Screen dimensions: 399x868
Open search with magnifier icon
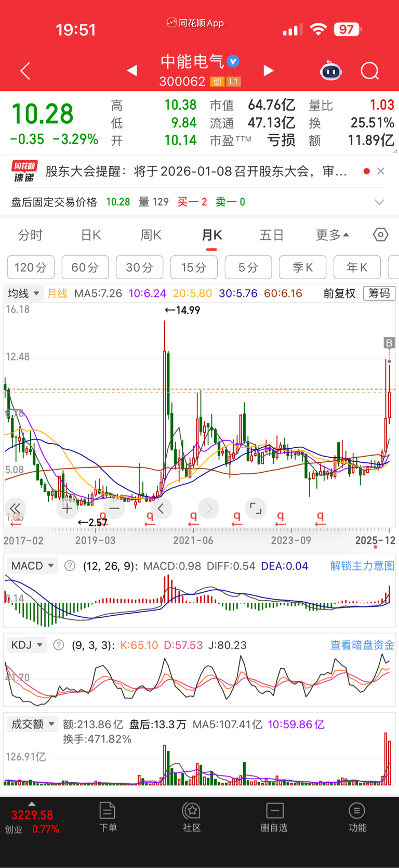click(x=370, y=71)
